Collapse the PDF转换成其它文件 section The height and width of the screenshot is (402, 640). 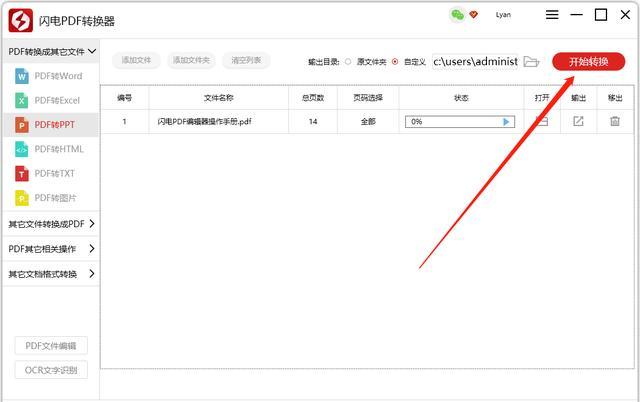click(51, 51)
